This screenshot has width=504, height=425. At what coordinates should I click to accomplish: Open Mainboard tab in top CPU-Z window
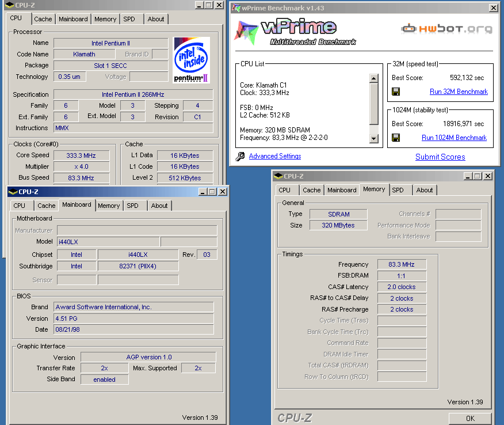[x=73, y=19]
